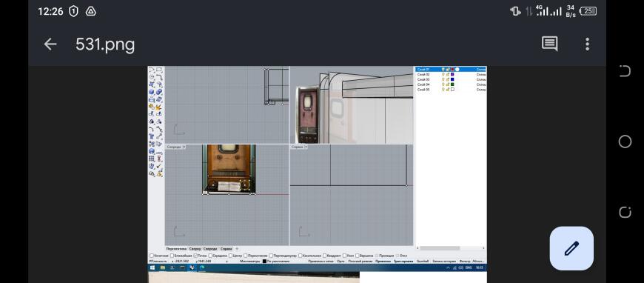
Task: Switch to the Сверху viewport tab
Action: point(195,249)
